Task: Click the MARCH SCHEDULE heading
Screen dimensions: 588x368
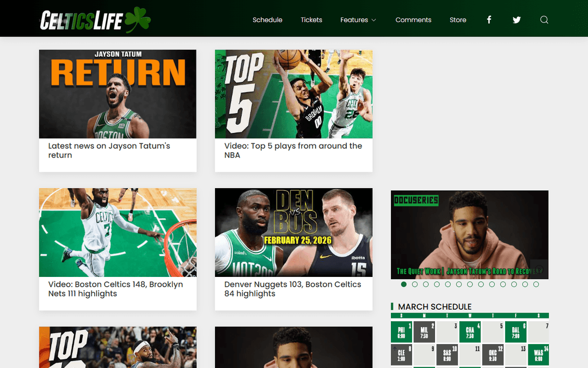Action: [434, 307]
